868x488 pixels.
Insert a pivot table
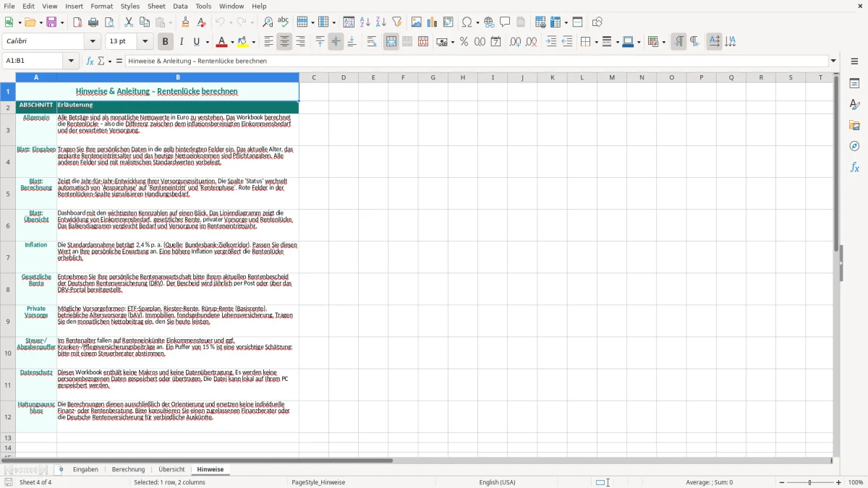448,22
